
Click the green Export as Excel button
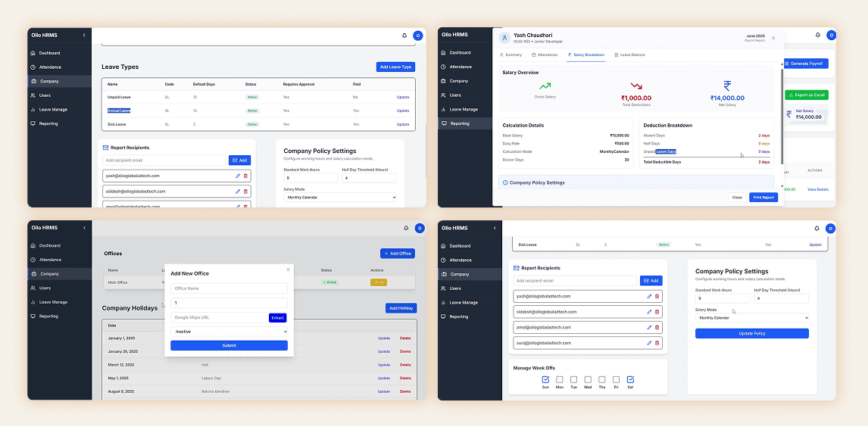[x=807, y=95]
